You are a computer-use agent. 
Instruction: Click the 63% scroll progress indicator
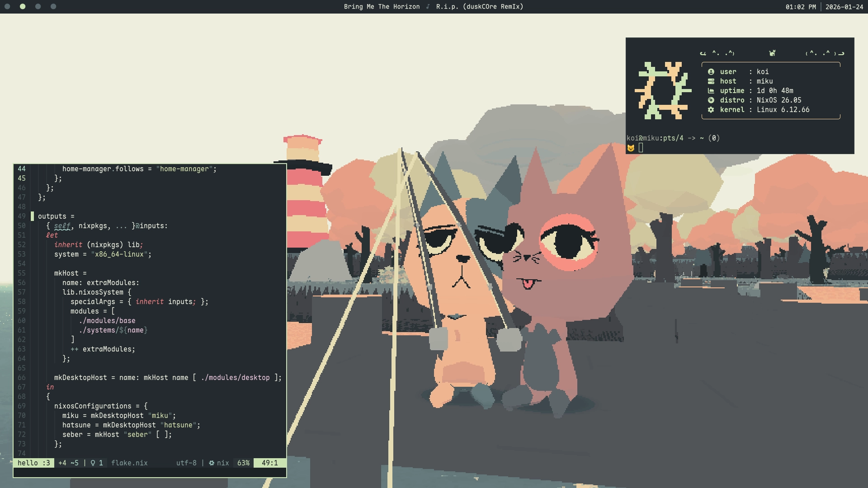243,463
